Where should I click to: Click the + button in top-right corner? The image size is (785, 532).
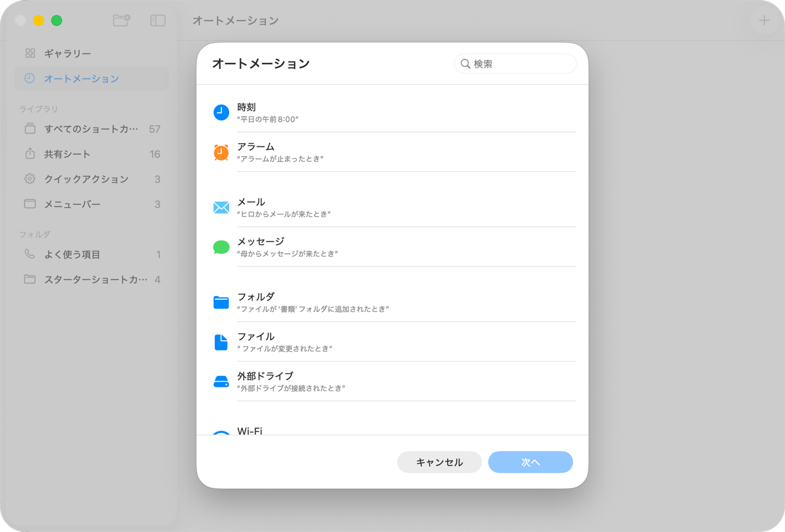(x=764, y=20)
